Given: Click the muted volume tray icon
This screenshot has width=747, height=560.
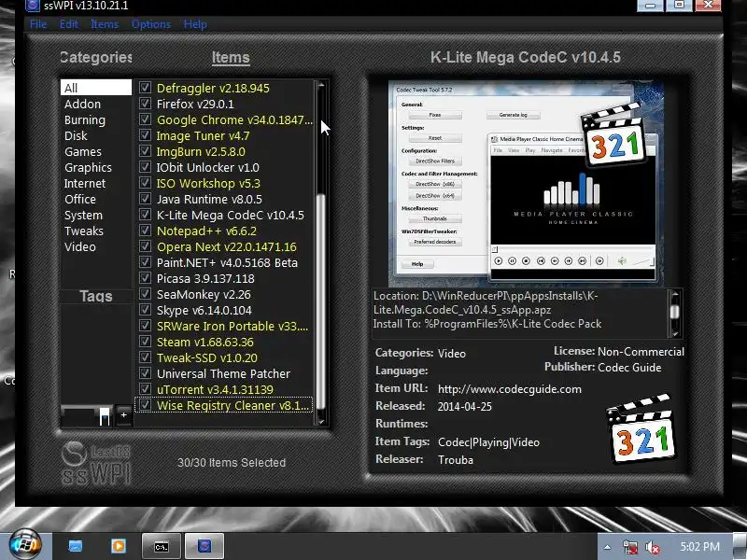Looking at the screenshot, I should click(x=652, y=547).
